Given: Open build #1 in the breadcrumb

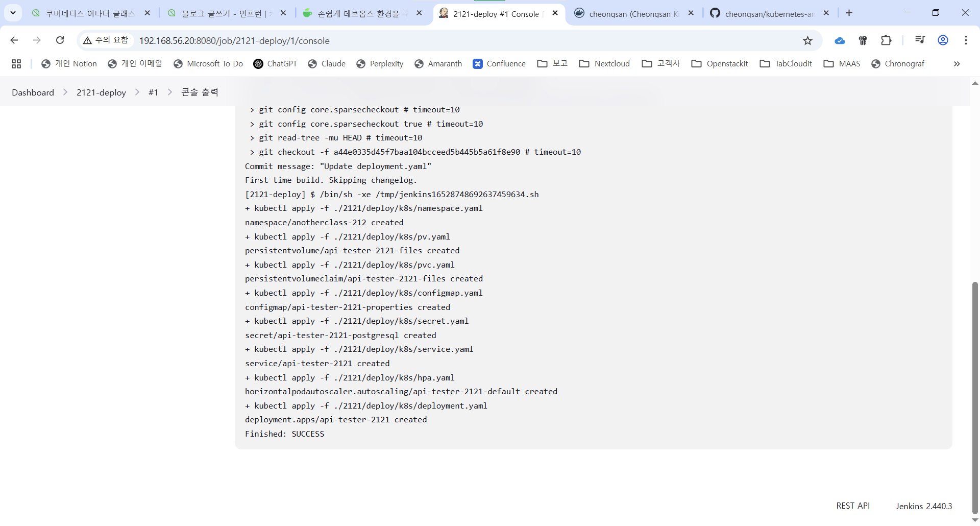Looking at the screenshot, I should (153, 92).
